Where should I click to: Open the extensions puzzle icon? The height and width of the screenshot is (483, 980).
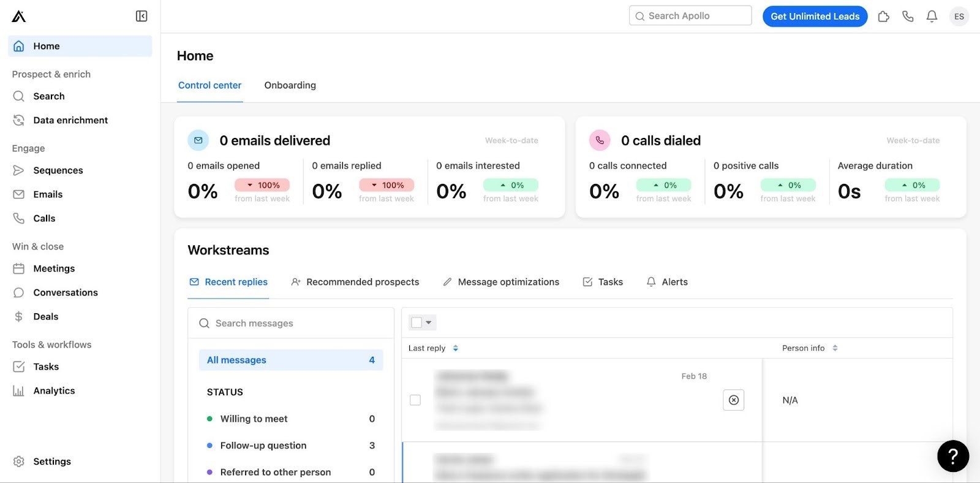click(x=883, y=17)
